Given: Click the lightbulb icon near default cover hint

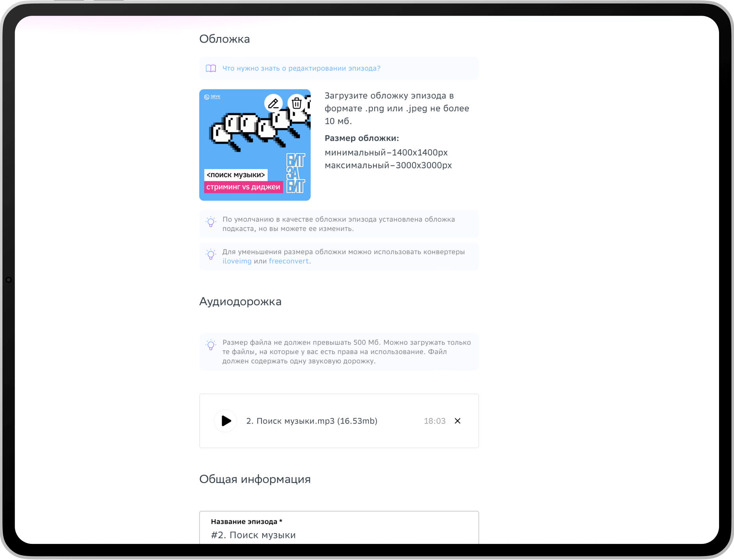Looking at the screenshot, I should (x=211, y=222).
